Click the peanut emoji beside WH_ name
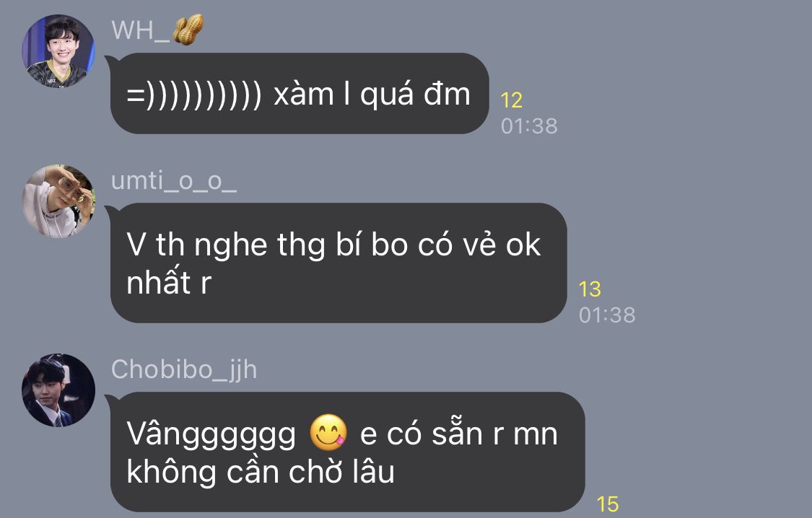812x518 pixels. [x=188, y=30]
